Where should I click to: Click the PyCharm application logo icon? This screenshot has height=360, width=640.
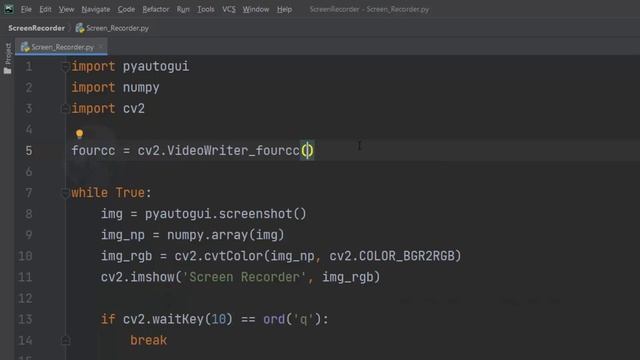(9, 9)
